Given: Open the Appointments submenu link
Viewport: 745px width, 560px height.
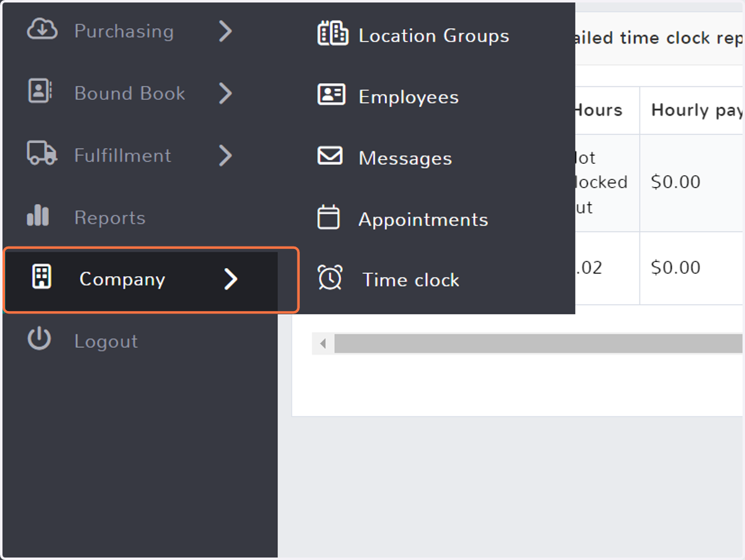Looking at the screenshot, I should pos(423,220).
